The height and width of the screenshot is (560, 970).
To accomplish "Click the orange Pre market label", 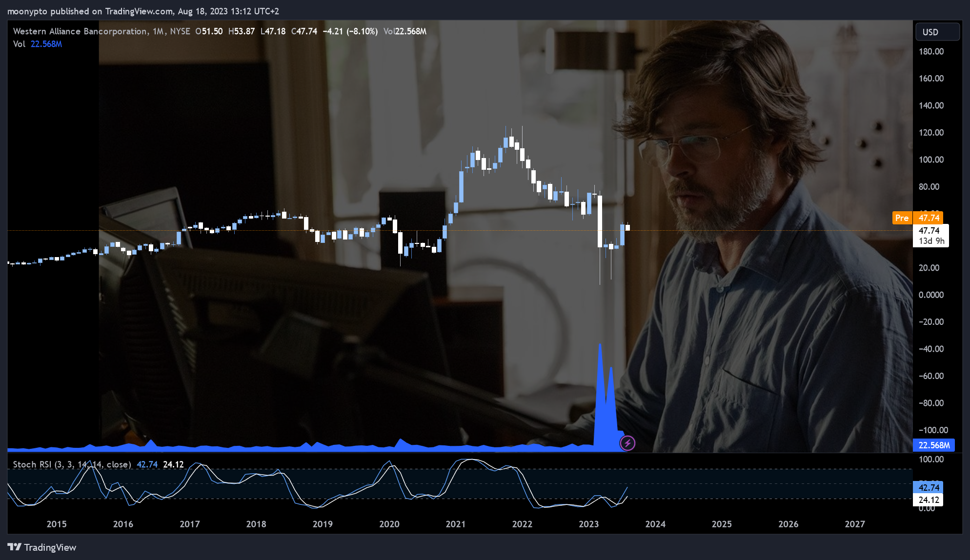I will [x=902, y=218].
